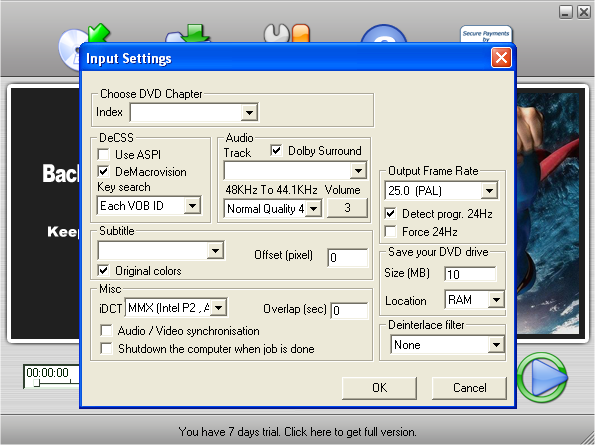The image size is (595, 445).
Task: Start conversion with the green play button
Action: coord(543,377)
